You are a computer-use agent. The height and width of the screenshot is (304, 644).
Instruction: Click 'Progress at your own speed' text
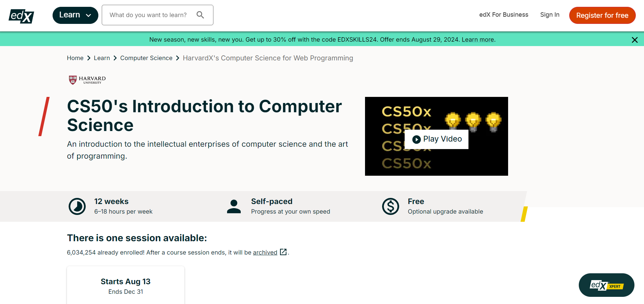pos(291,212)
